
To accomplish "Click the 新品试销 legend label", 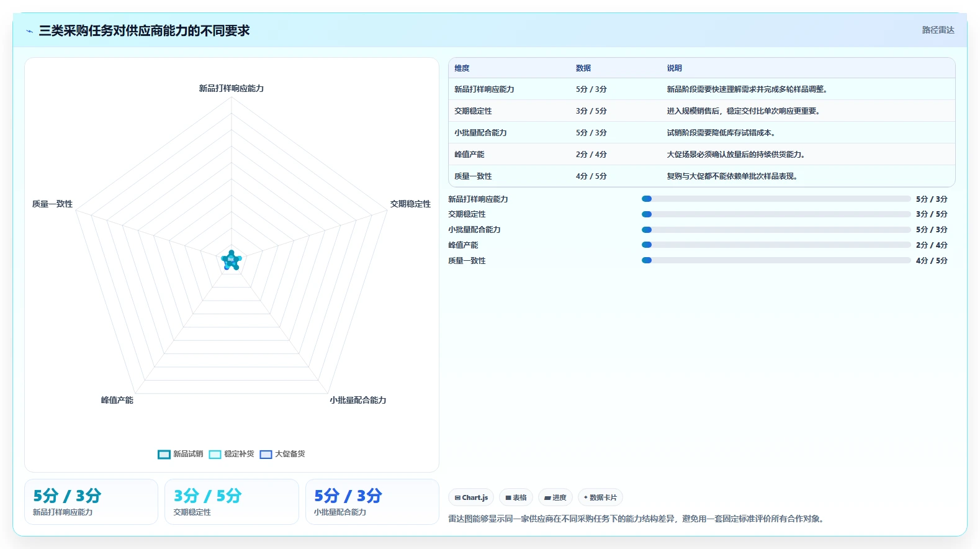I will pos(188,454).
